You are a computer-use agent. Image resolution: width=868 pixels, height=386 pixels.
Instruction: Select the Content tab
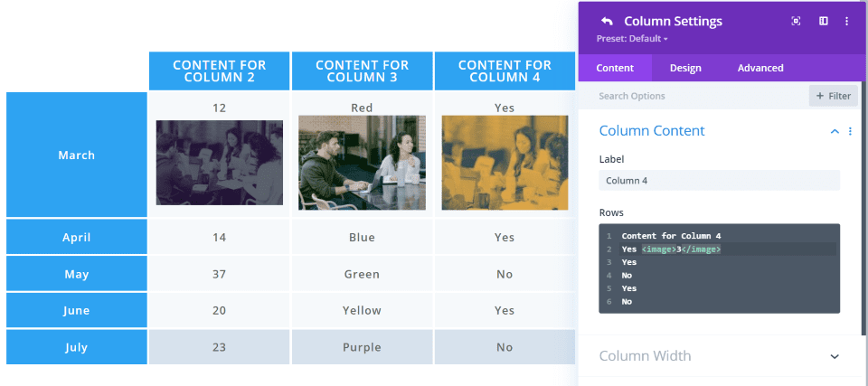(615, 68)
